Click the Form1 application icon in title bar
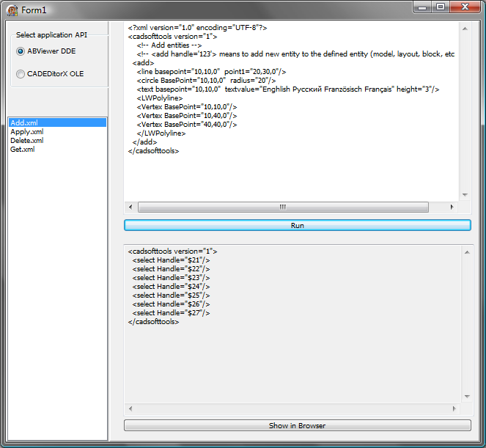486x448 pixels. click(x=12, y=10)
